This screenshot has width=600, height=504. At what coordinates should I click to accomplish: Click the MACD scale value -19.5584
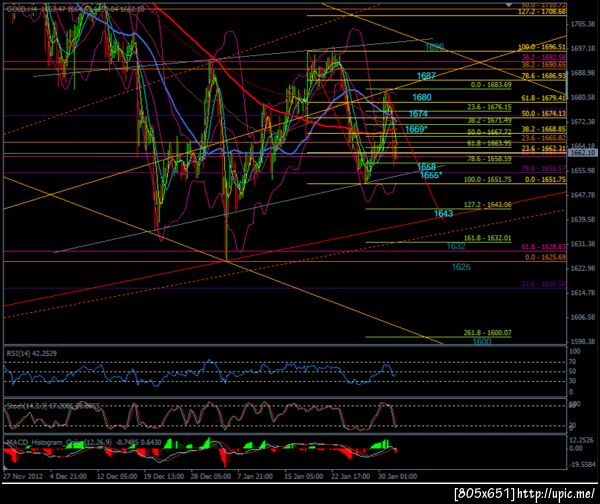[x=582, y=464]
